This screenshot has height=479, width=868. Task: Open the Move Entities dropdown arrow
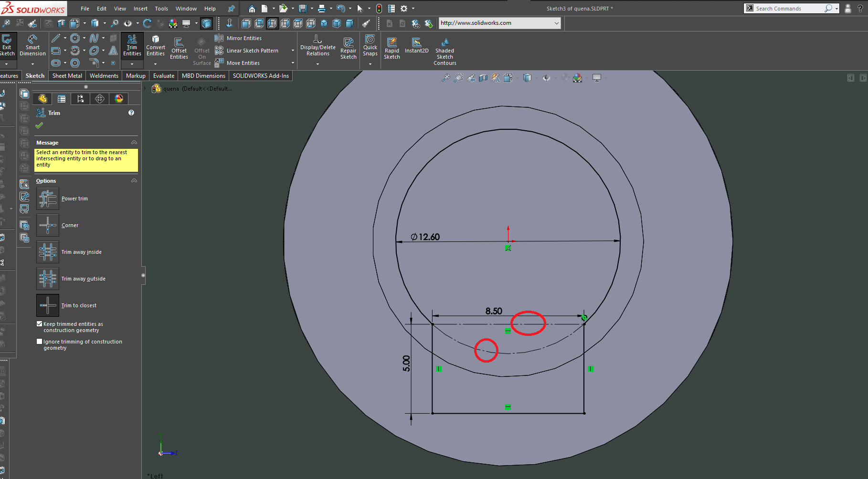coord(293,63)
